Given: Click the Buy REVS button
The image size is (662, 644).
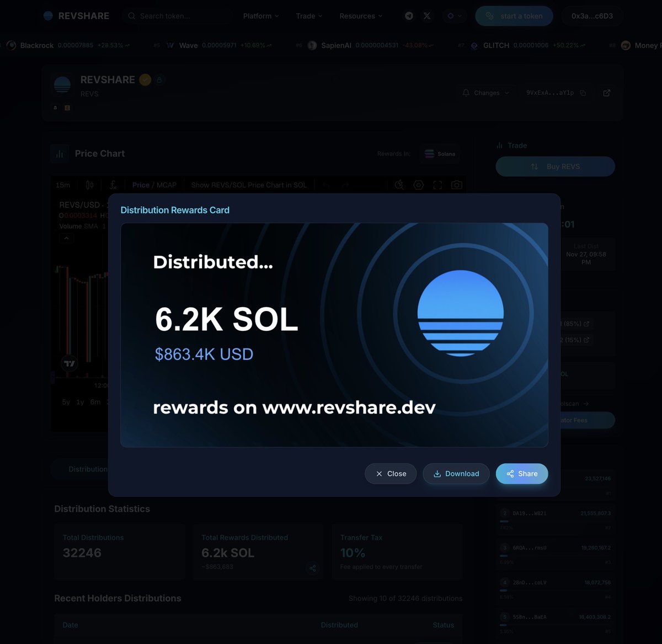Looking at the screenshot, I should point(555,166).
